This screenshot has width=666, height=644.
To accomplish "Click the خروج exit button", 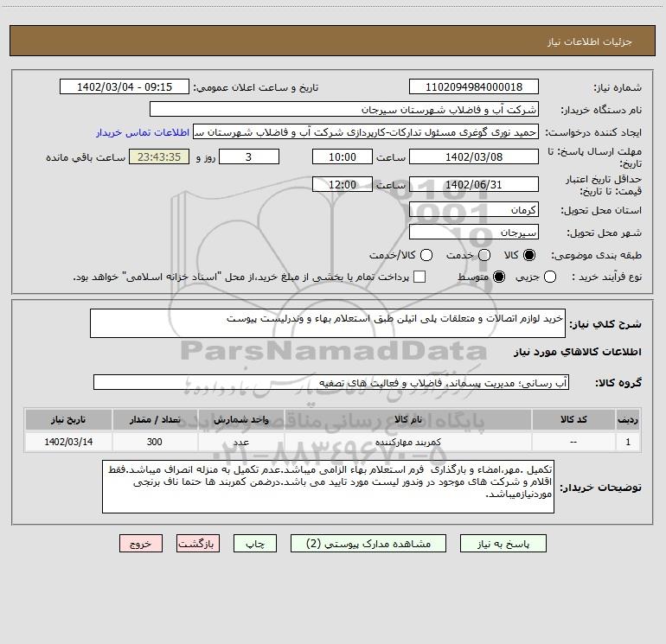I will pyautogui.click(x=141, y=544).
